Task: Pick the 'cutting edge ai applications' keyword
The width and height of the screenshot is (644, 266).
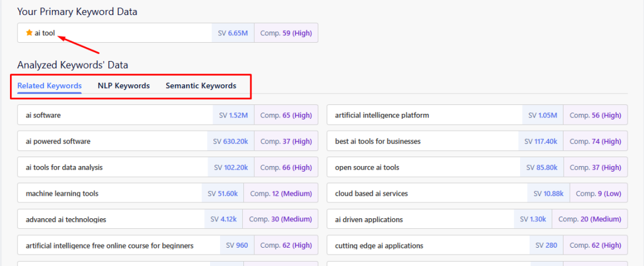Action: click(379, 245)
